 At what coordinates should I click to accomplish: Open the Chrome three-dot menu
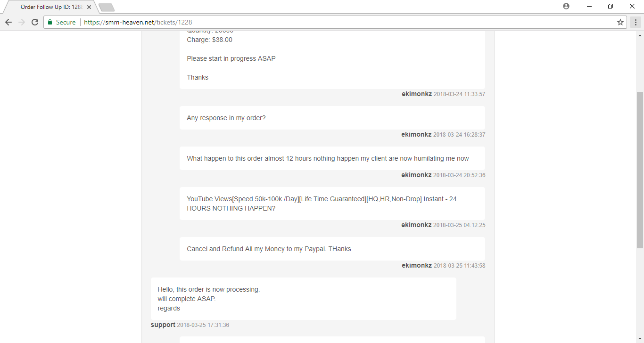pyautogui.click(x=636, y=22)
